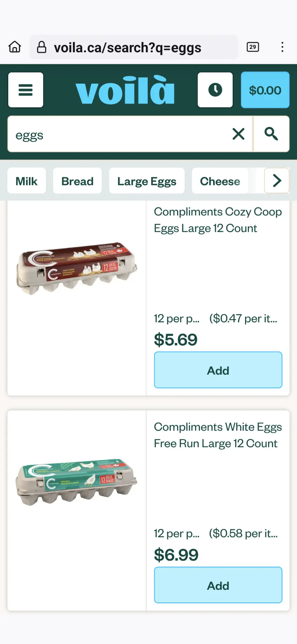Tap the browser home icon
The height and width of the screenshot is (644, 297).
pyautogui.click(x=15, y=47)
